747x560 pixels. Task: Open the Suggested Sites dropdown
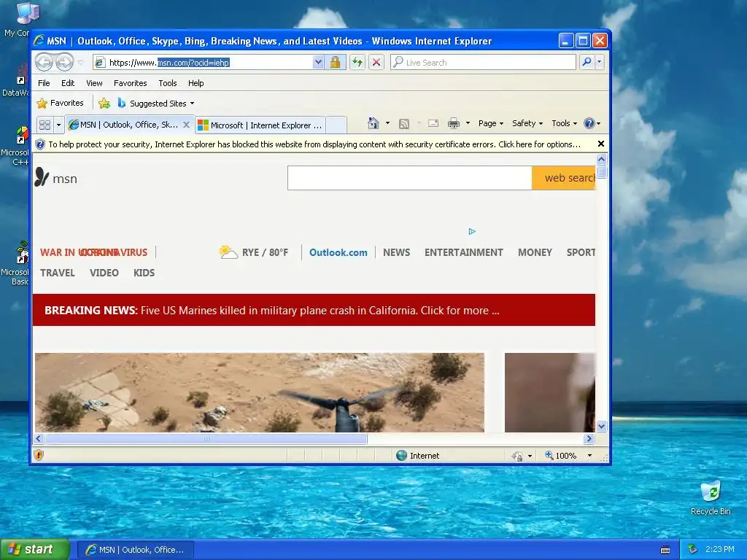[156, 104]
